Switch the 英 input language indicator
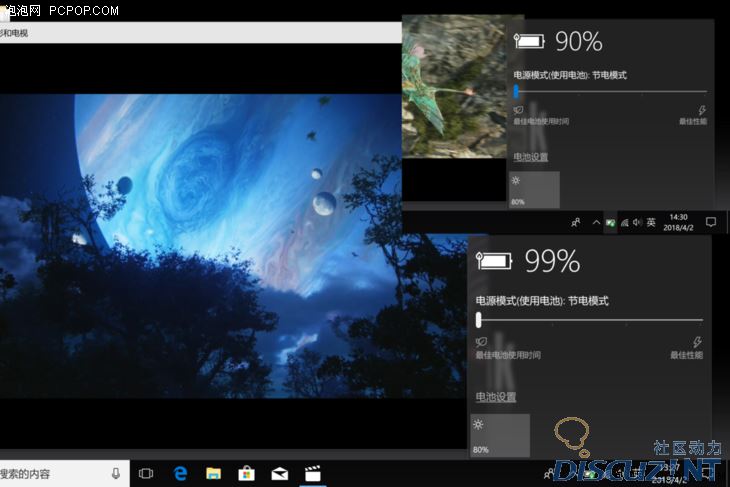 tap(651, 222)
